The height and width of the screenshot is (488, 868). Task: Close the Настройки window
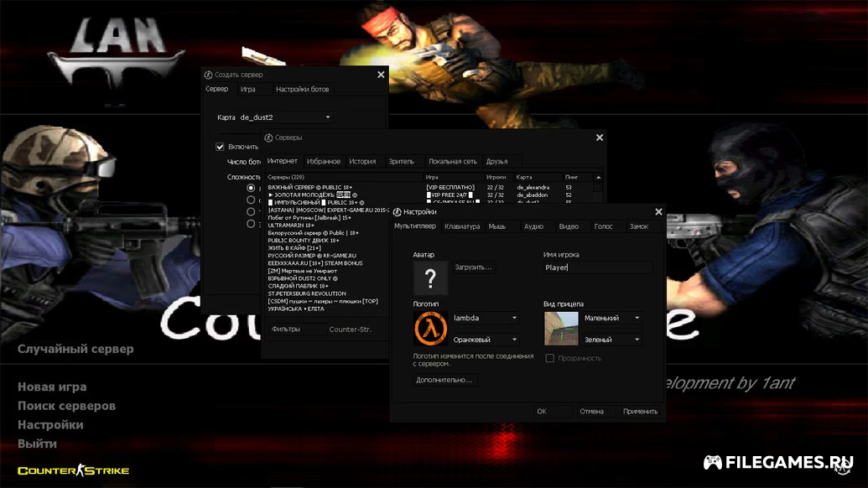(x=658, y=212)
